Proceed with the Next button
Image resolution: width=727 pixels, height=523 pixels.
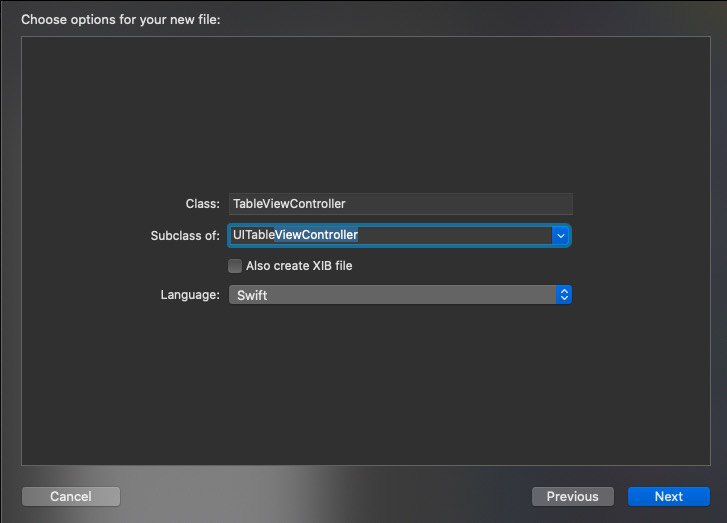pyautogui.click(x=669, y=497)
